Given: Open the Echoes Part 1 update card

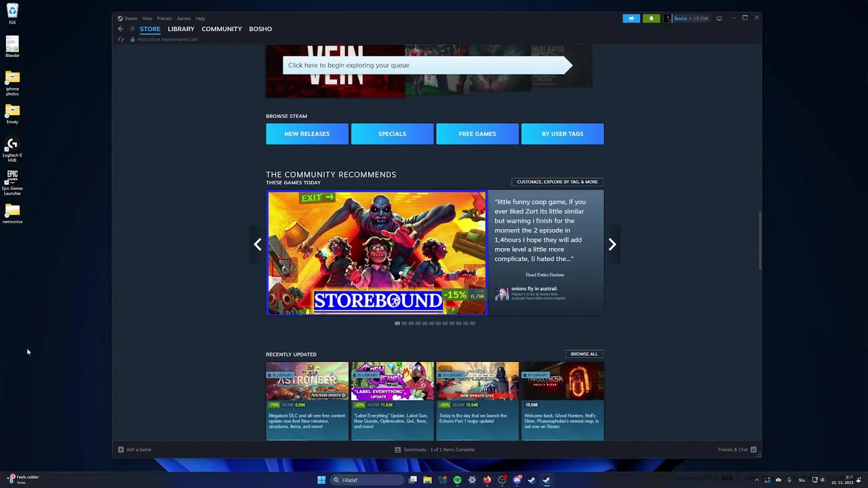Looking at the screenshot, I should coord(477,401).
